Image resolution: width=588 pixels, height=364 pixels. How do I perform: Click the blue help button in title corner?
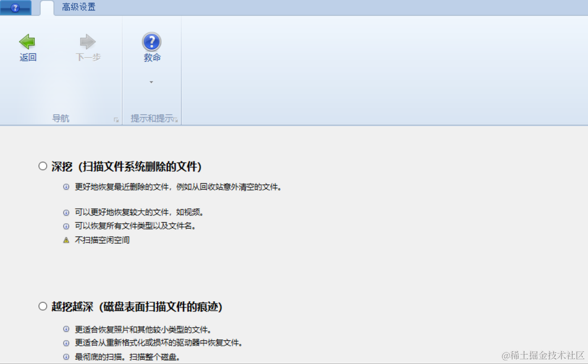pos(15,7)
